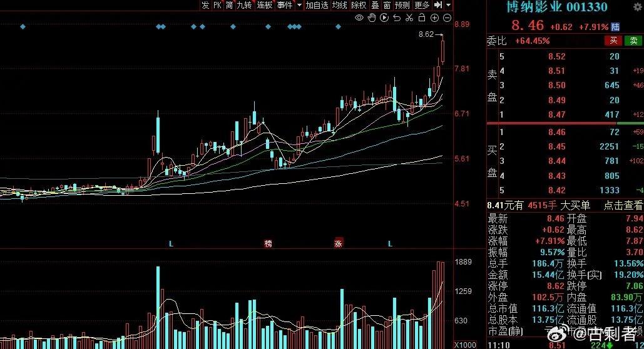The height and width of the screenshot is (349, 644).
Task: Click the 涨停 8.62 limit-up price
Action: (555, 286)
